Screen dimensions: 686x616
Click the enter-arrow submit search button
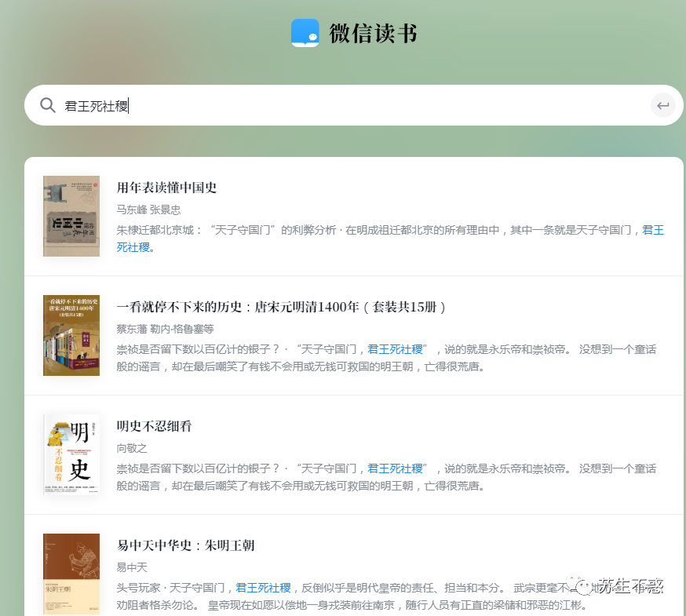[x=662, y=105]
